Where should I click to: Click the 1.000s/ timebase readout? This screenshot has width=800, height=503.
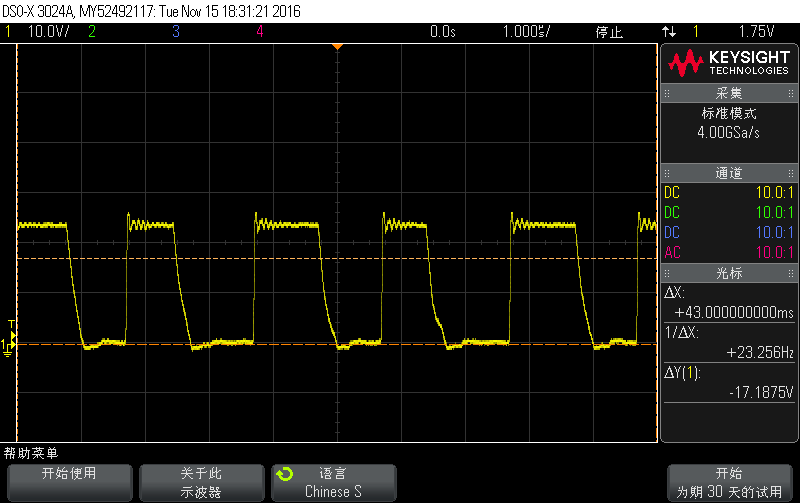tap(527, 32)
